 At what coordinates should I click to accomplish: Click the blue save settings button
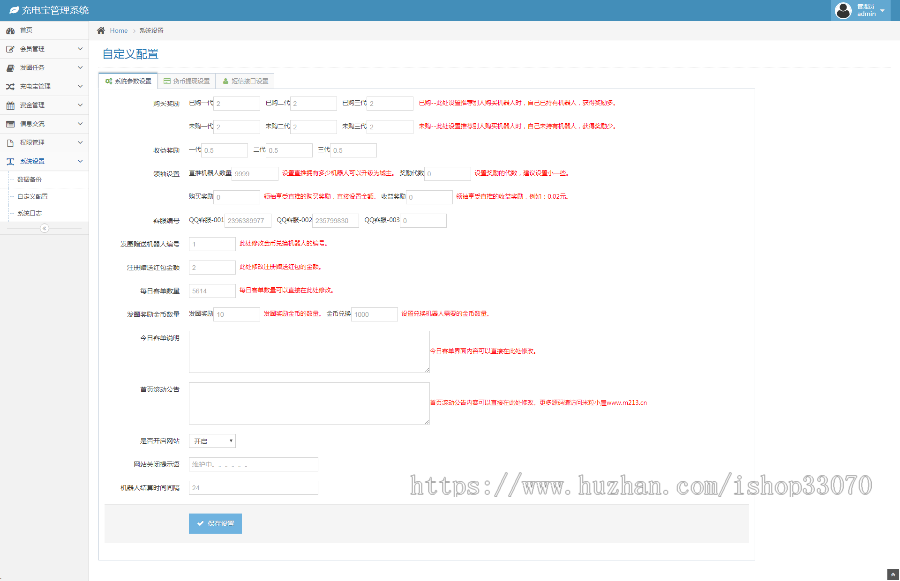point(215,524)
